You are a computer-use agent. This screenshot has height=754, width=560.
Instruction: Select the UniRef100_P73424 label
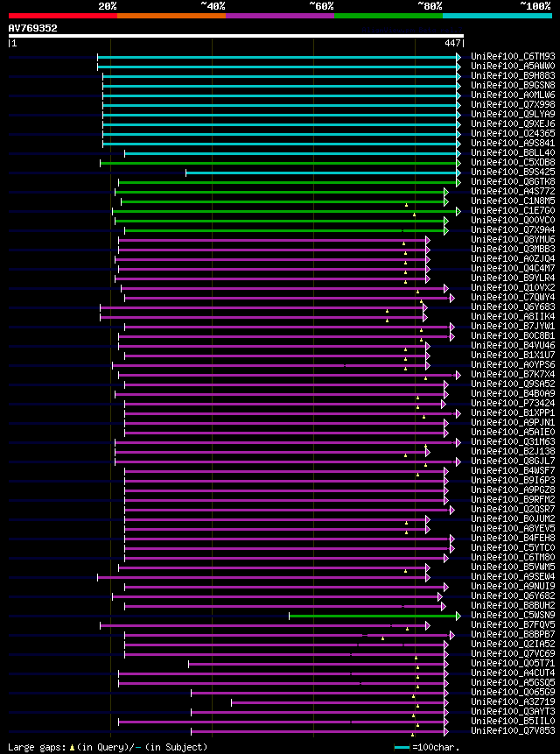tap(513, 404)
